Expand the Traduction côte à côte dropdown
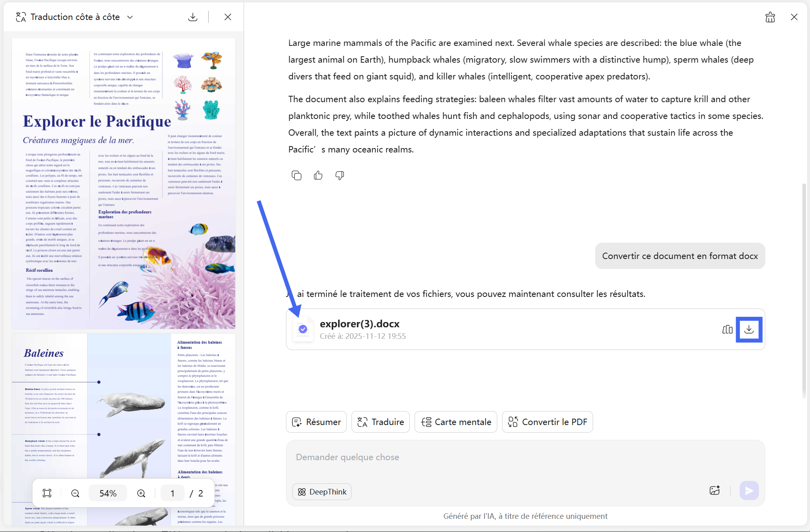 130,17
